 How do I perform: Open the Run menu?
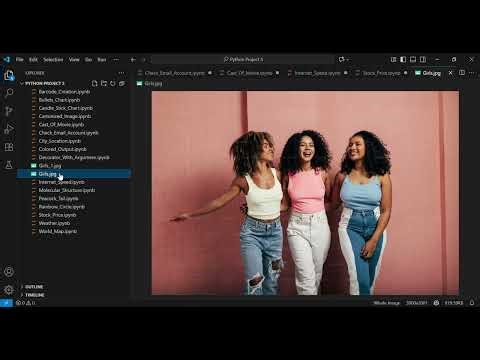[102, 60]
